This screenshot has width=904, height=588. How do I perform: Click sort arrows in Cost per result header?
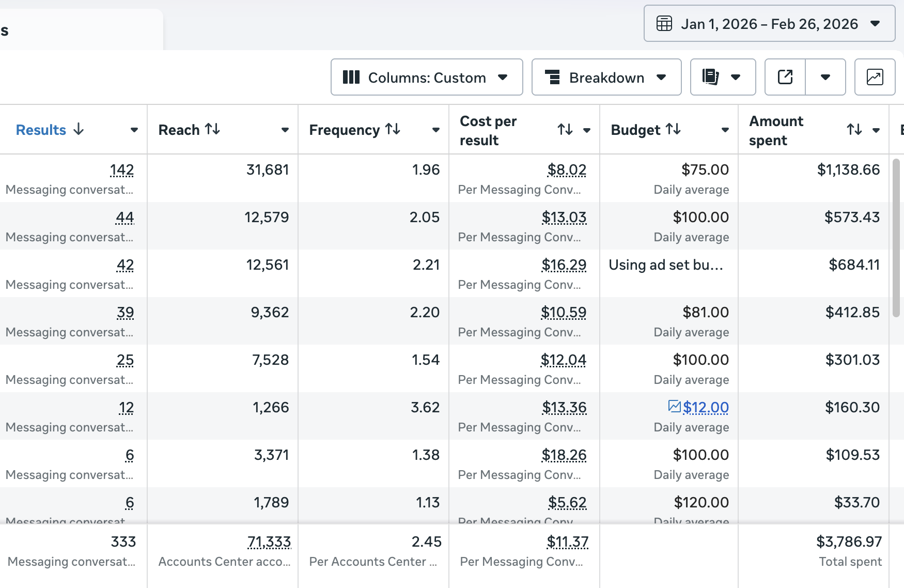coord(565,130)
